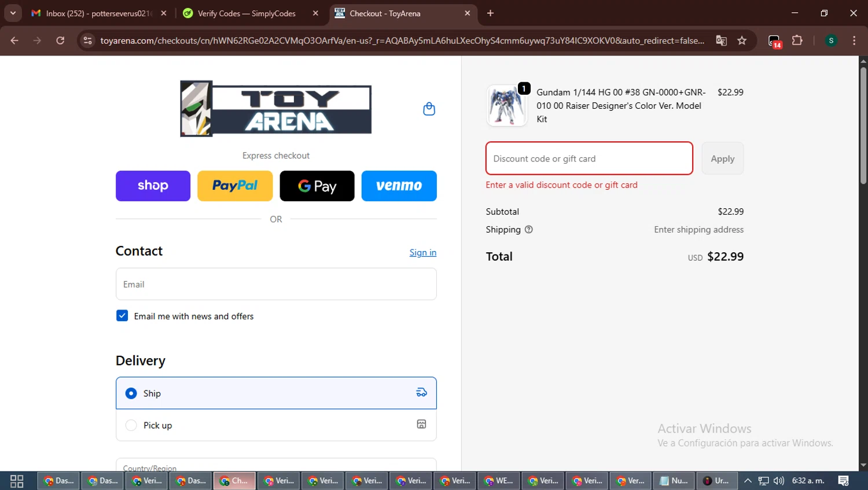Click the taskbar clock 6:32 a. m.
The height and width of the screenshot is (490, 868).
pyautogui.click(x=808, y=481)
